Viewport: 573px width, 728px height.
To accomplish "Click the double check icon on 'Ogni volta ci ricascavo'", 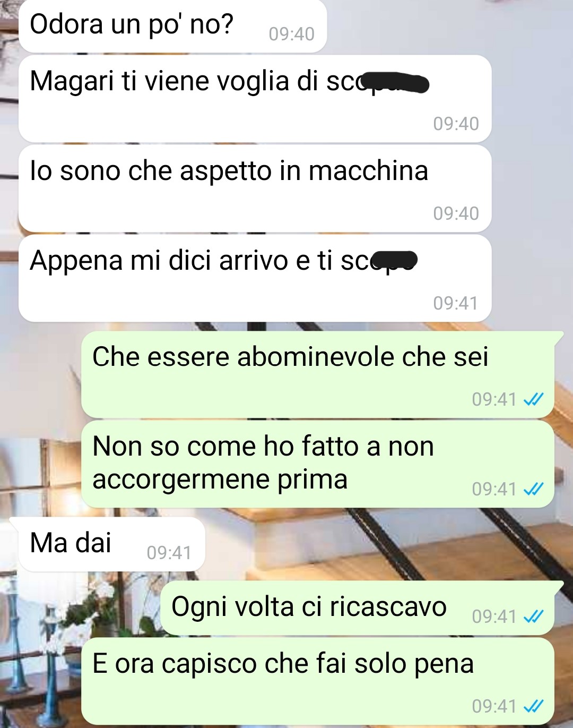I will point(533,616).
